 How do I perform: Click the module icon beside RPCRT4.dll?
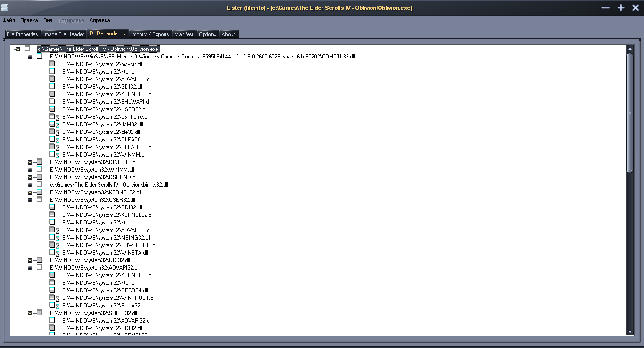(x=52, y=290)
